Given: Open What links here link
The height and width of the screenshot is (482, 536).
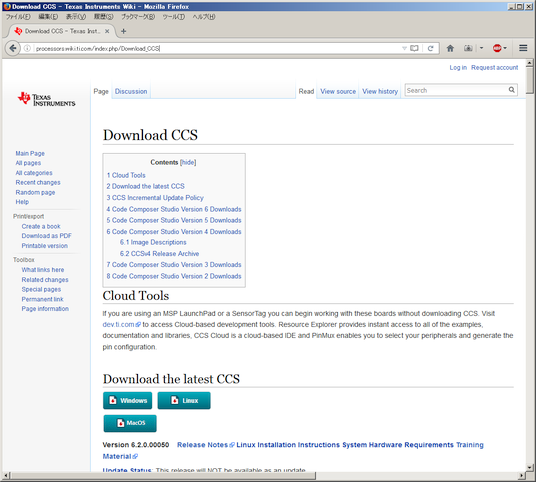Looking at the screenshot, I should pos(43,270).
